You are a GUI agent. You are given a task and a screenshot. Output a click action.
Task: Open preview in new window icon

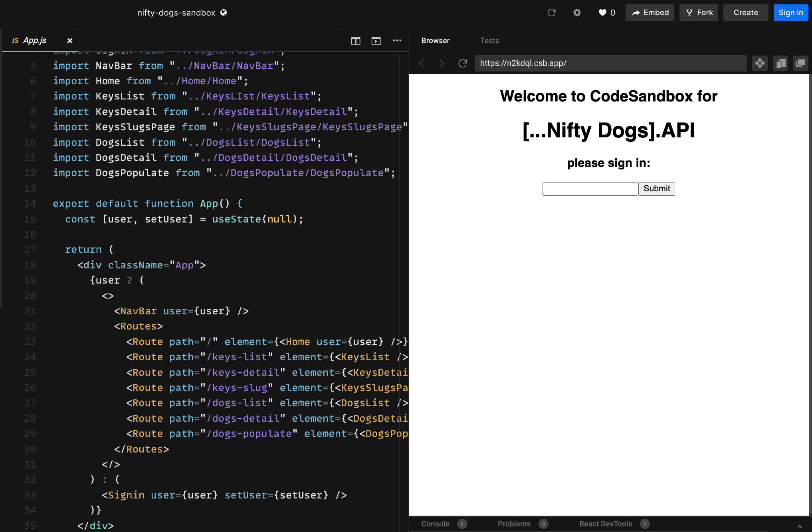(x=800, y=63)
